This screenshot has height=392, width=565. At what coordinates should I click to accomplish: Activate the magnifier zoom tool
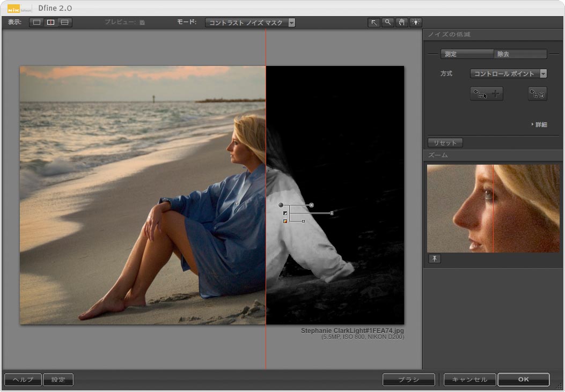point(388,23)
